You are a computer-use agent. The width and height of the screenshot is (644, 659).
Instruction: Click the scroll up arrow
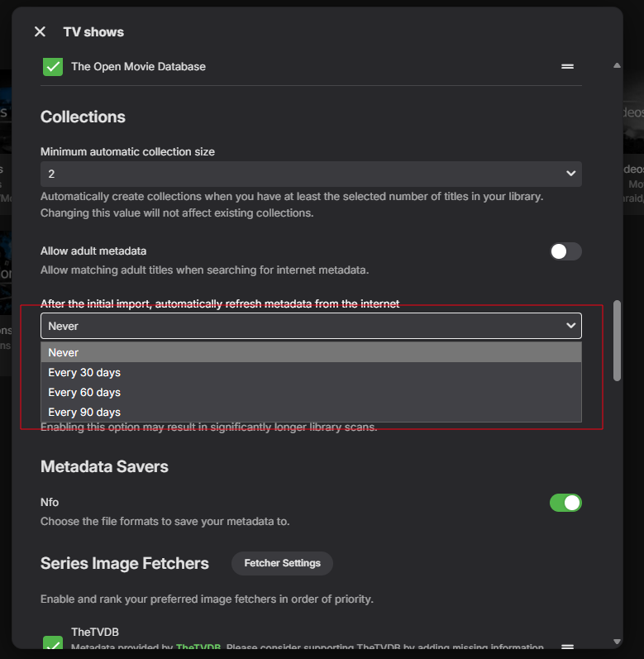(617, 65)
